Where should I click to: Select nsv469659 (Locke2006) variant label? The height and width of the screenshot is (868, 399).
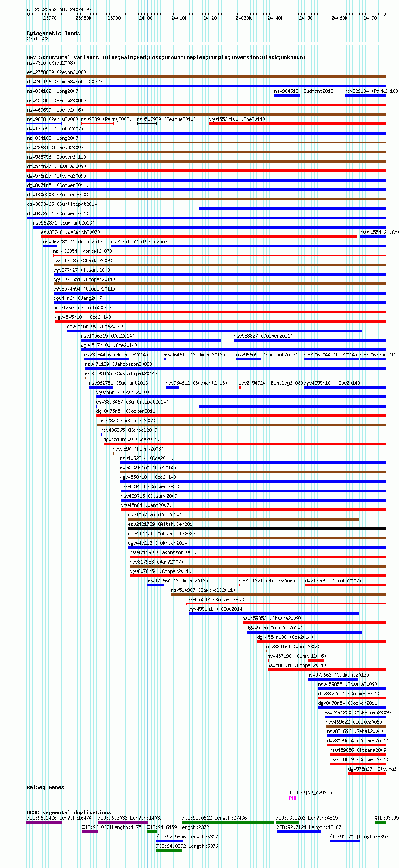55,110
